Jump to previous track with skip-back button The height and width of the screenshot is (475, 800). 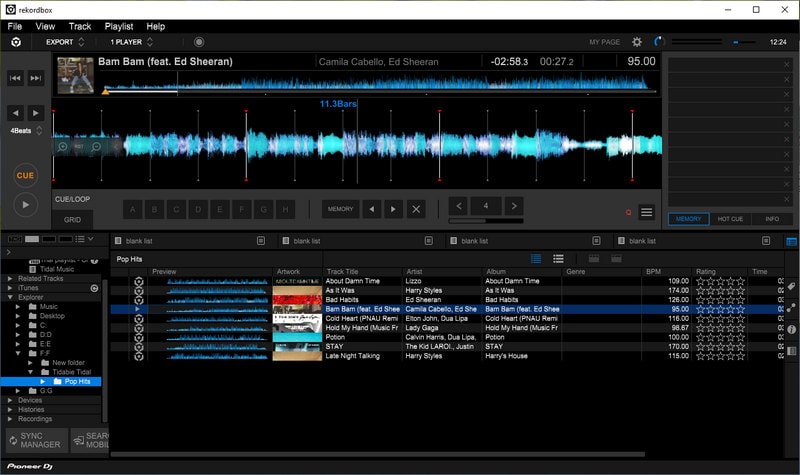point(15,78)
